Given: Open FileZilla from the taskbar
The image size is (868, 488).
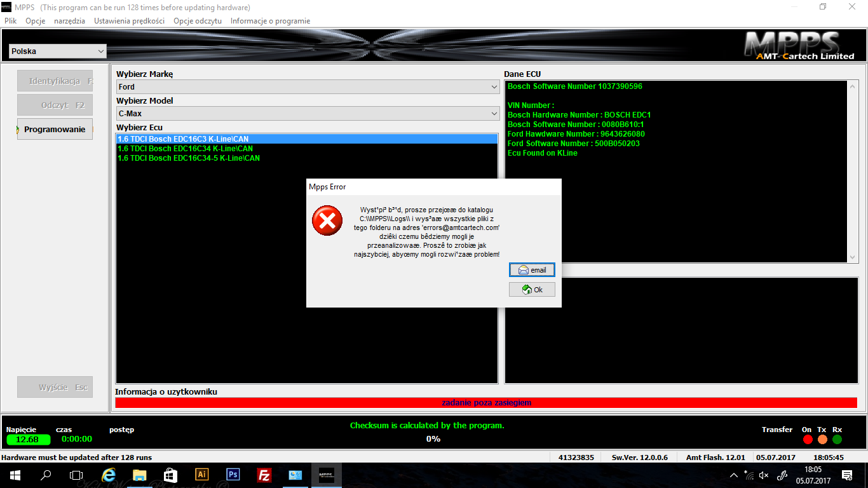Looking at the screenshot, I should point(264,475).
